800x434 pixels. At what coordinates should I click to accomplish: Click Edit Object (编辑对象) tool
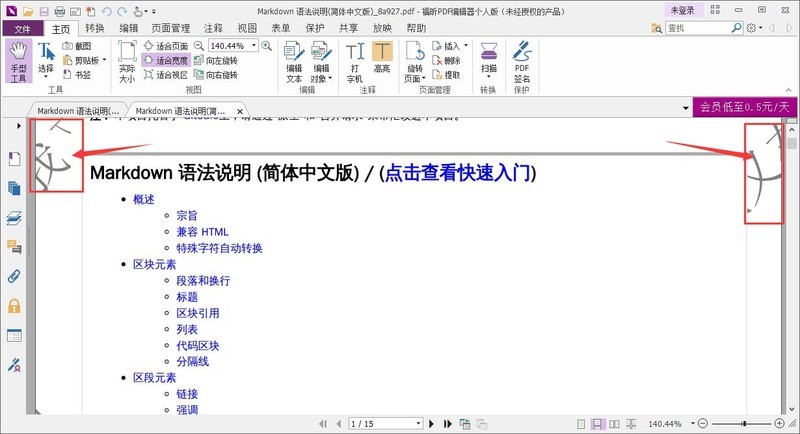(x=321, y=62)
